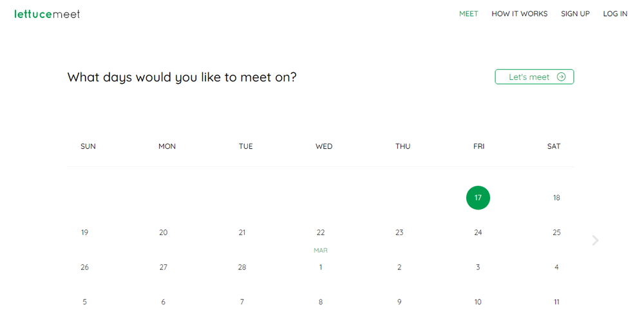The height and width of the screenshot is (325, 644).
Task: Go to next month with right chevron
Action: pyautogui.click(x=595, y=241)
